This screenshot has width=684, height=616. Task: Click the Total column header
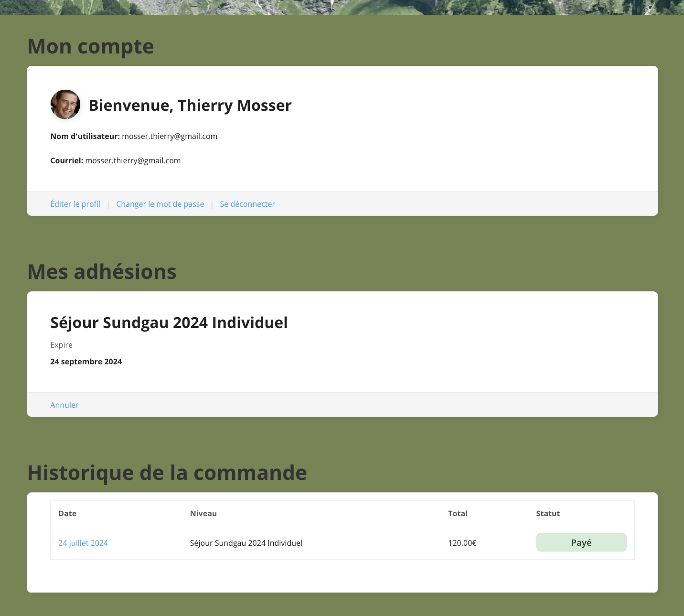(457, 513)
